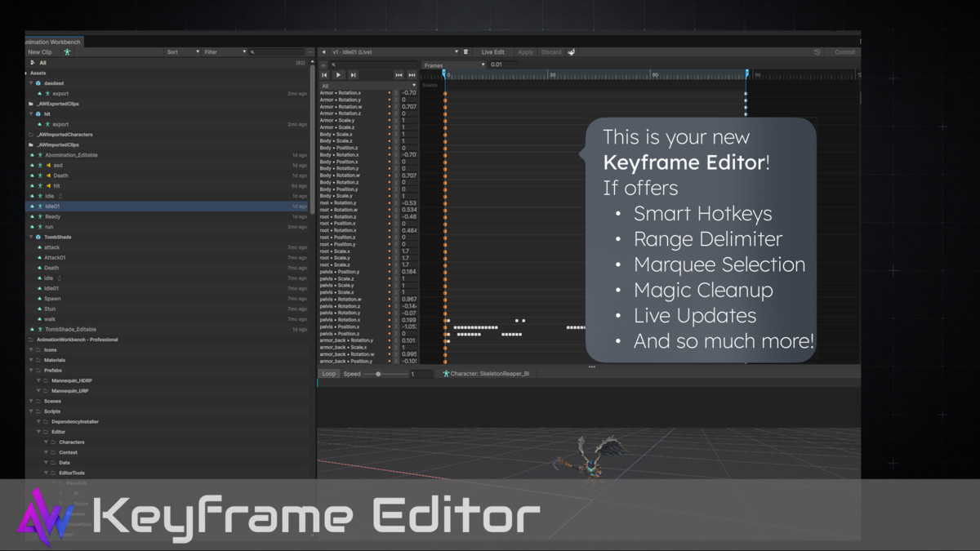The height and width of the screenshot is (551, 980).
Task: Click the package icon beside TombShade
Action: pos(38,237)
